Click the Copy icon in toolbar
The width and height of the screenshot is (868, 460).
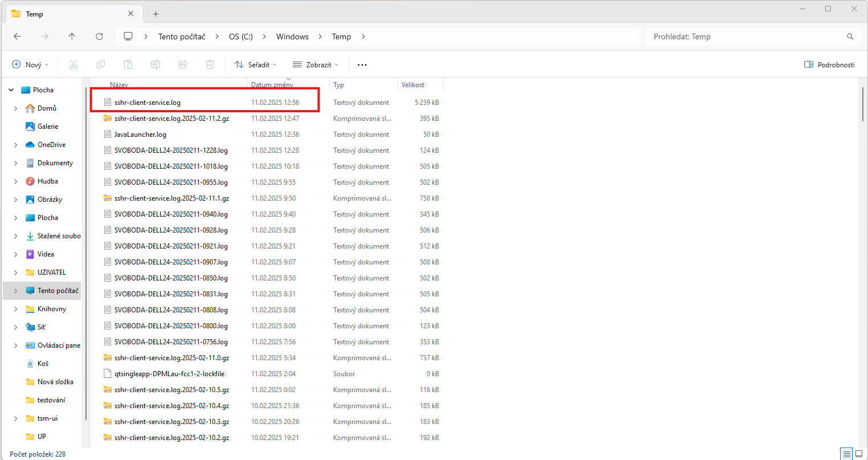(x=101, y=65)
